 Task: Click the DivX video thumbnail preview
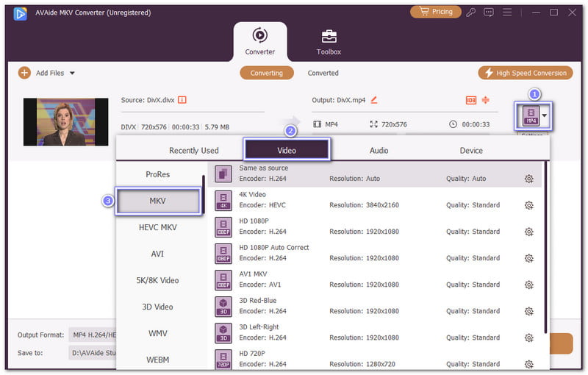(x=60, y=121)
